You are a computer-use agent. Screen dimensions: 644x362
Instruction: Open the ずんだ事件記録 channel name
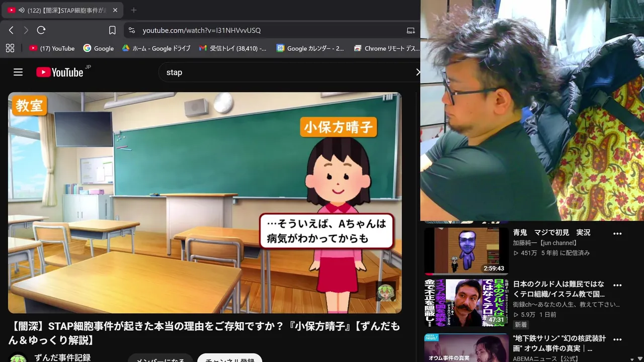62,357
